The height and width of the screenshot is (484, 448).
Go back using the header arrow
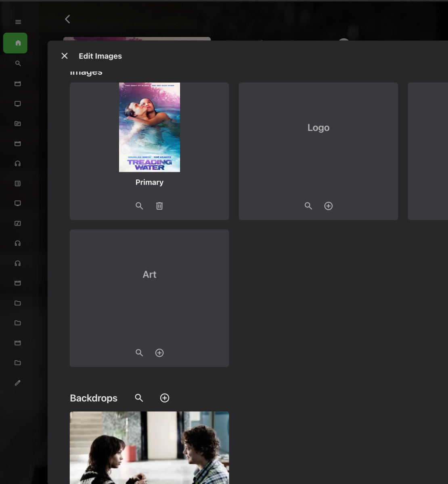pos(67,19)
